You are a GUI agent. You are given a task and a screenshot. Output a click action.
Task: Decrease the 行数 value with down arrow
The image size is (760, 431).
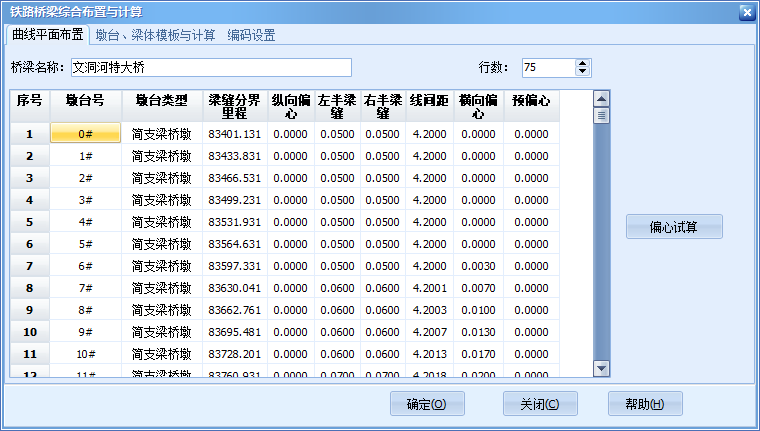(x=583, y=73)
